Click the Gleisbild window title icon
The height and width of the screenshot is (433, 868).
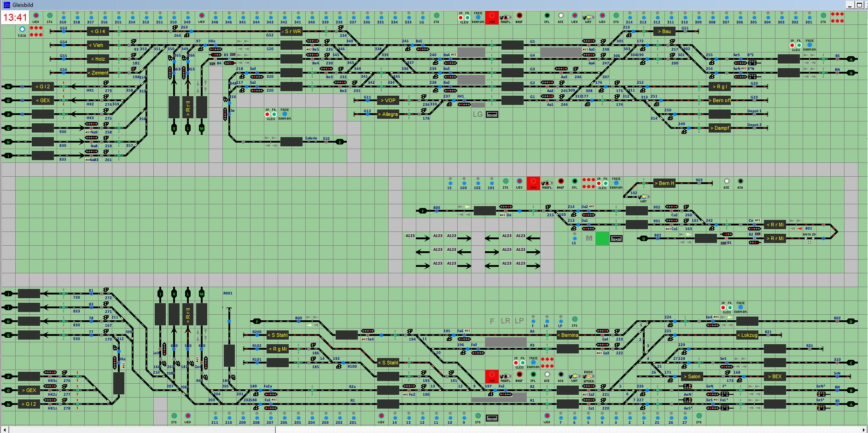pos(6,5)
